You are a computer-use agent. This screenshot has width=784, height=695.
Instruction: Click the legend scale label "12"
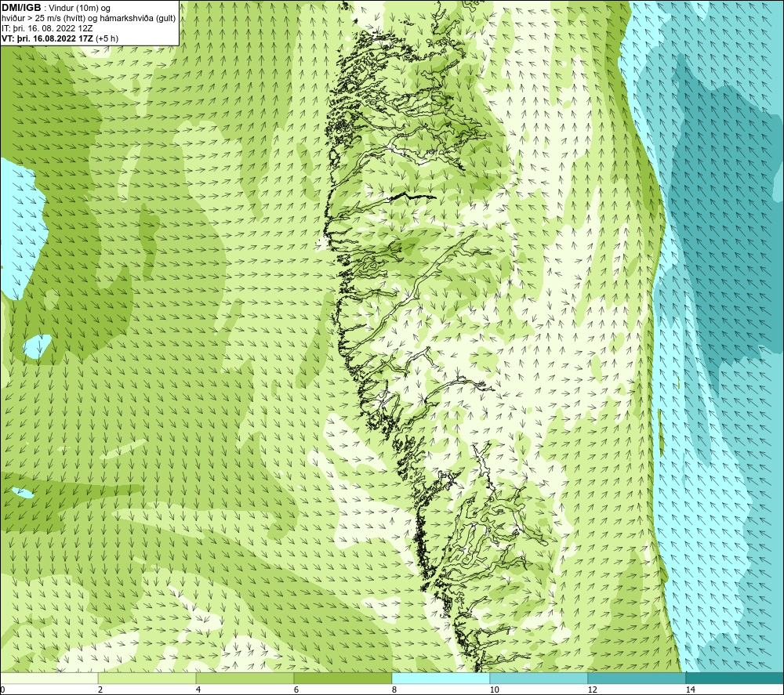[x=593, y=690]
